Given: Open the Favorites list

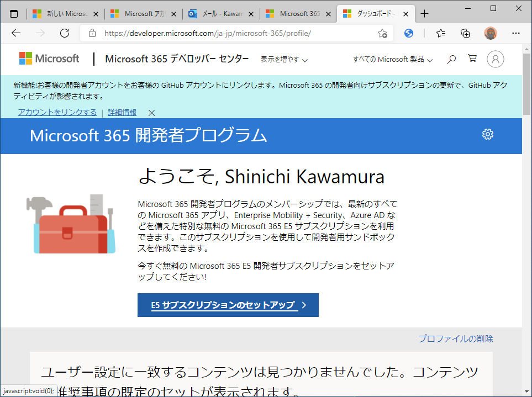Looking at the screenshot, I should click(x=441, y=33).
